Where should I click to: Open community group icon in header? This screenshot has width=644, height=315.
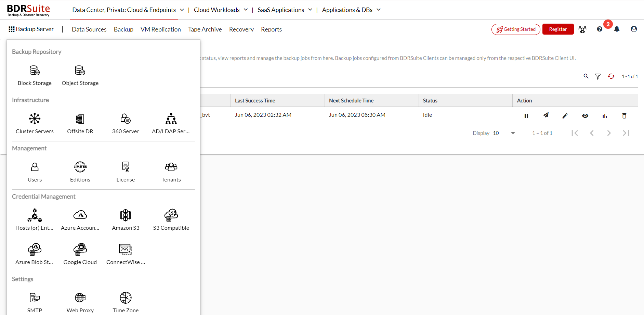click(582, 29)
